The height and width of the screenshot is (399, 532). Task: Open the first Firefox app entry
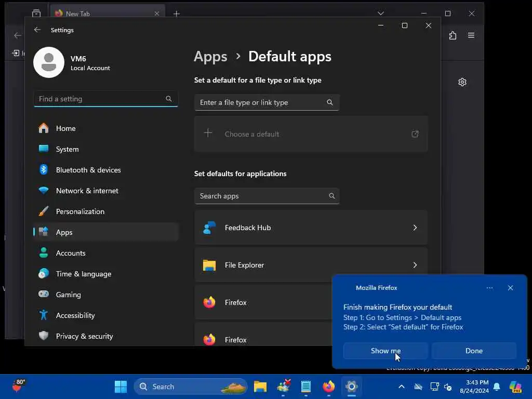263,302
